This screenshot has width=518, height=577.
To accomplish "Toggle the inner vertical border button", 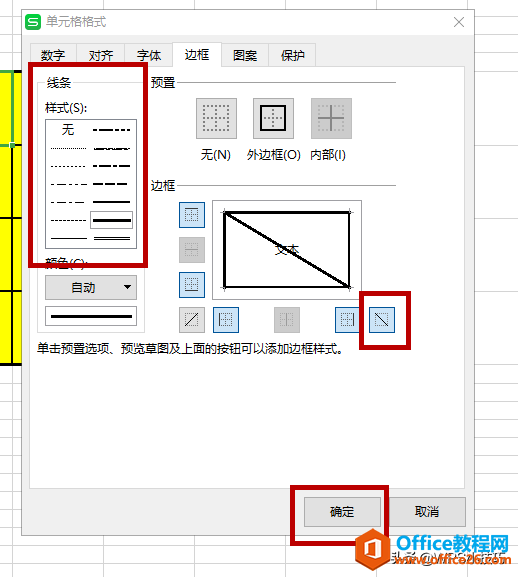I will [x=287, y=320].
